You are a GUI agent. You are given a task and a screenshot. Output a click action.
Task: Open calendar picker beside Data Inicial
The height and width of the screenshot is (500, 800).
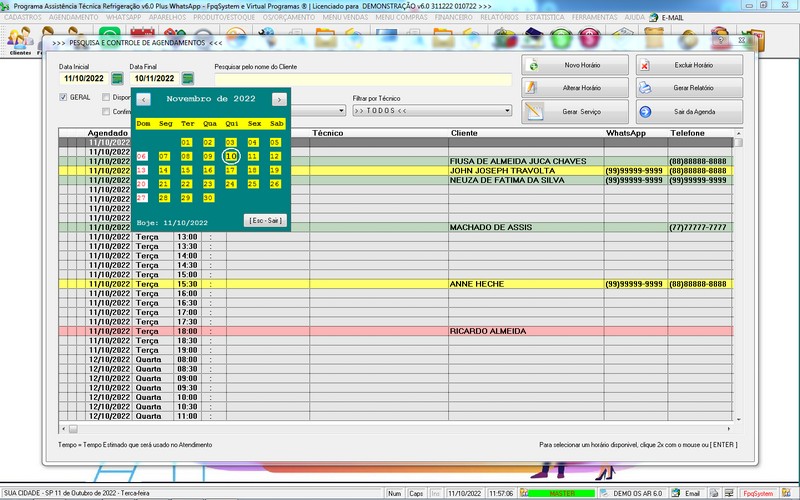click(x=117, y=79)
